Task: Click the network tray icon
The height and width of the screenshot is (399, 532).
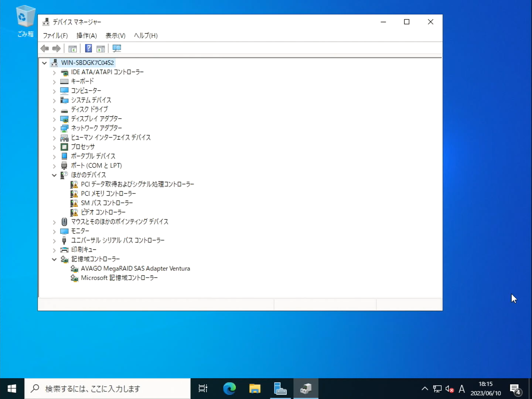Action: pos(437,389)
